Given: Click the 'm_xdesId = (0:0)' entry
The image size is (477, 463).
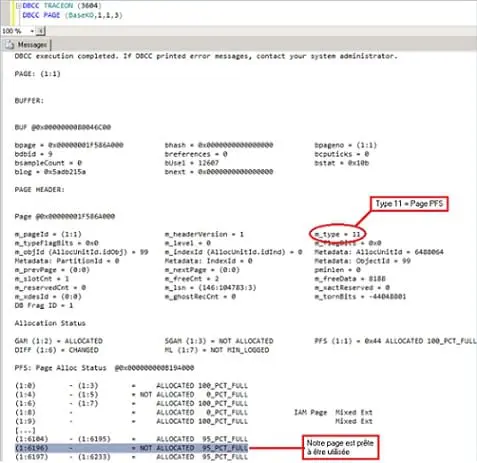Looking at the screenshot, I should [x=48, y=296].
